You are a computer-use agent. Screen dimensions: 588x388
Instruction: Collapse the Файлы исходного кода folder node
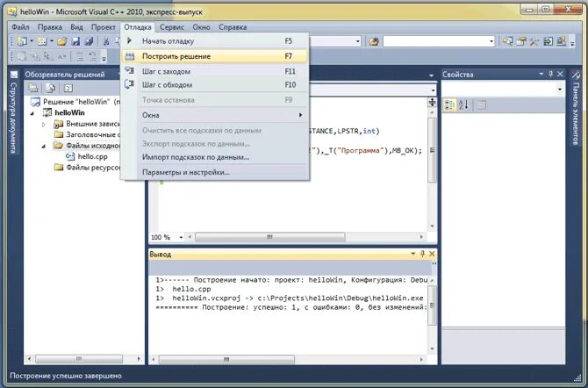tap(44, 146)
